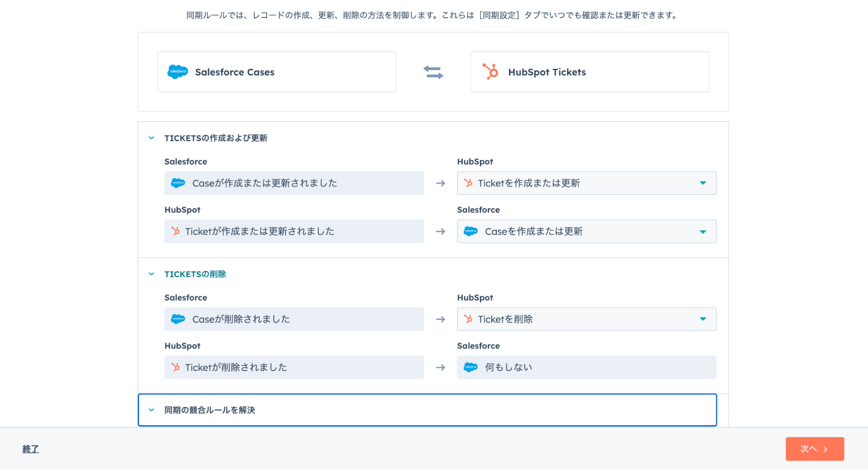The width and height of the screenshot is (868, 470).
Task: Click the Salesforce cloud logo beside Salesforce Cases
Action: pos(178,72)
